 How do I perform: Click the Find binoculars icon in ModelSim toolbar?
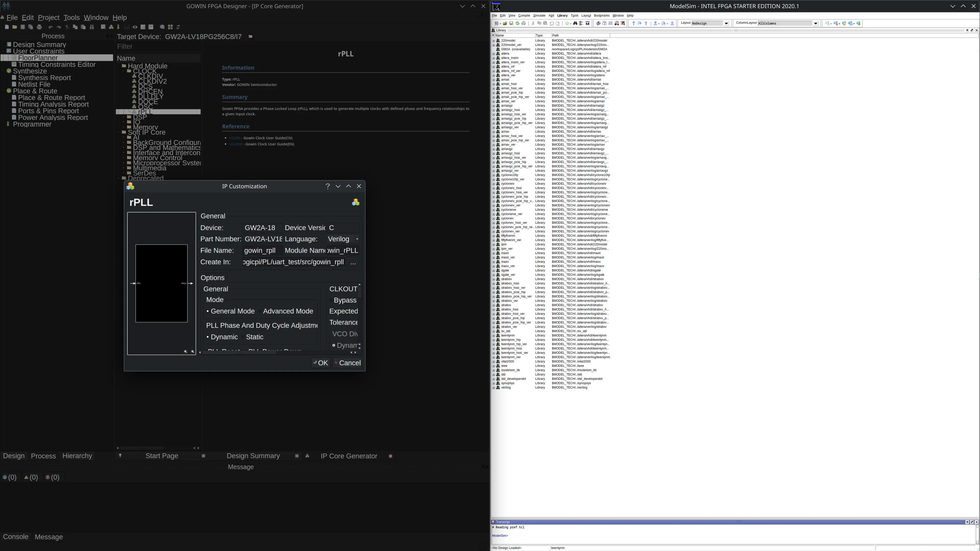[575, 23]
